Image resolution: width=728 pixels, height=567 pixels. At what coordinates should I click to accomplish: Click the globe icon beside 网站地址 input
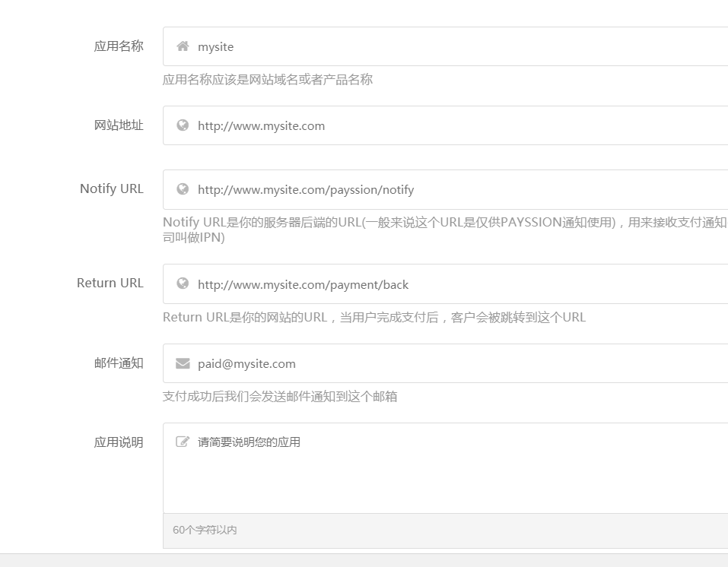182,125
